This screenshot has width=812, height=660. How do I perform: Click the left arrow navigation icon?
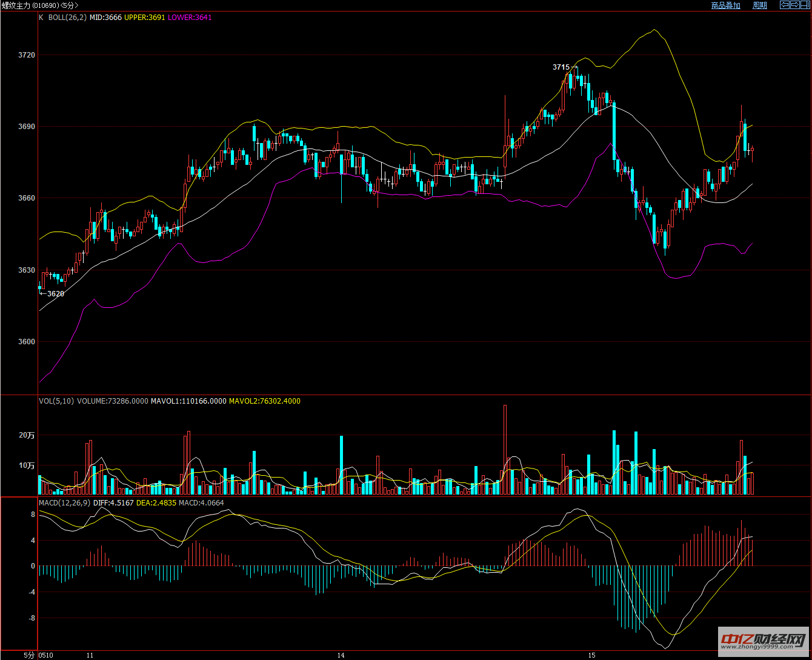[784, 5]
